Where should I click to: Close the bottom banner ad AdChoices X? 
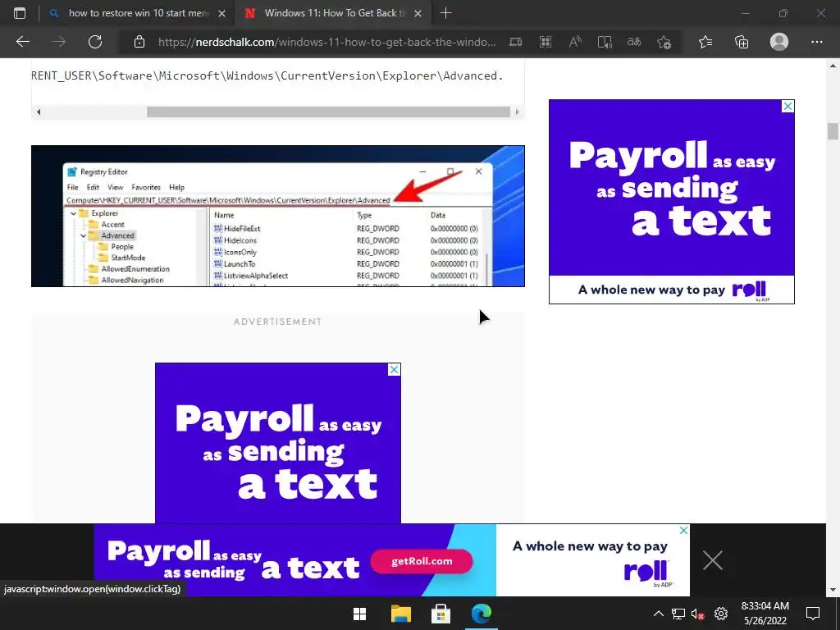(683, 530)
